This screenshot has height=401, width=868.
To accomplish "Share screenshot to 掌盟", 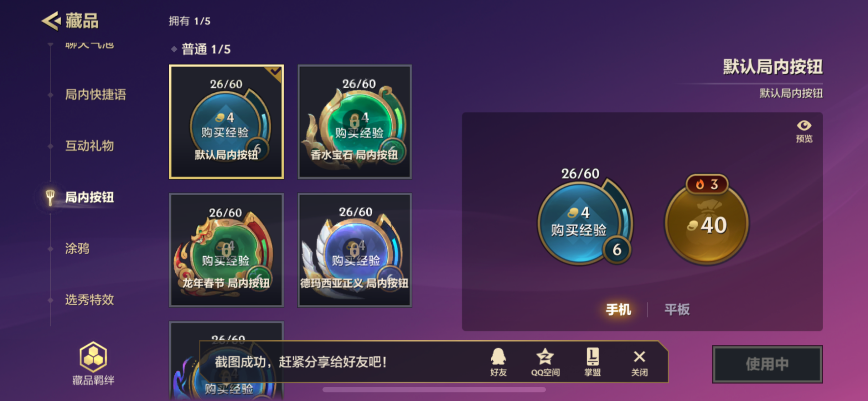I will pos(592,362).
